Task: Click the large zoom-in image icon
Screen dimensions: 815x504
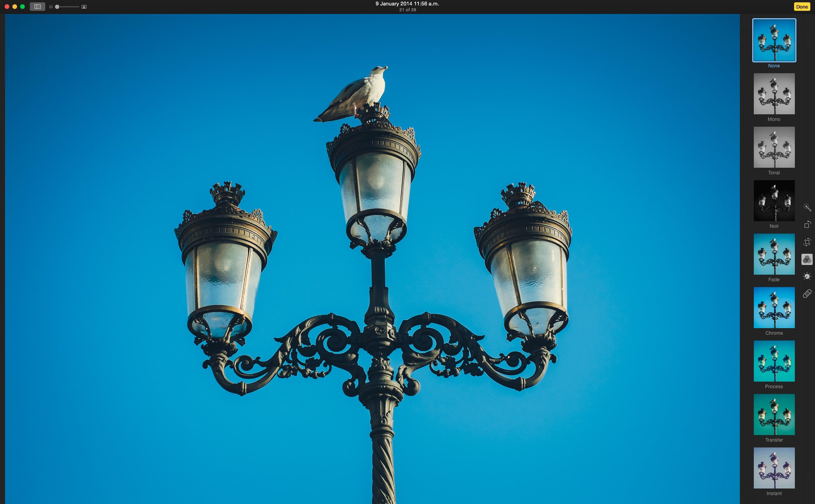Action: (84, 7)
